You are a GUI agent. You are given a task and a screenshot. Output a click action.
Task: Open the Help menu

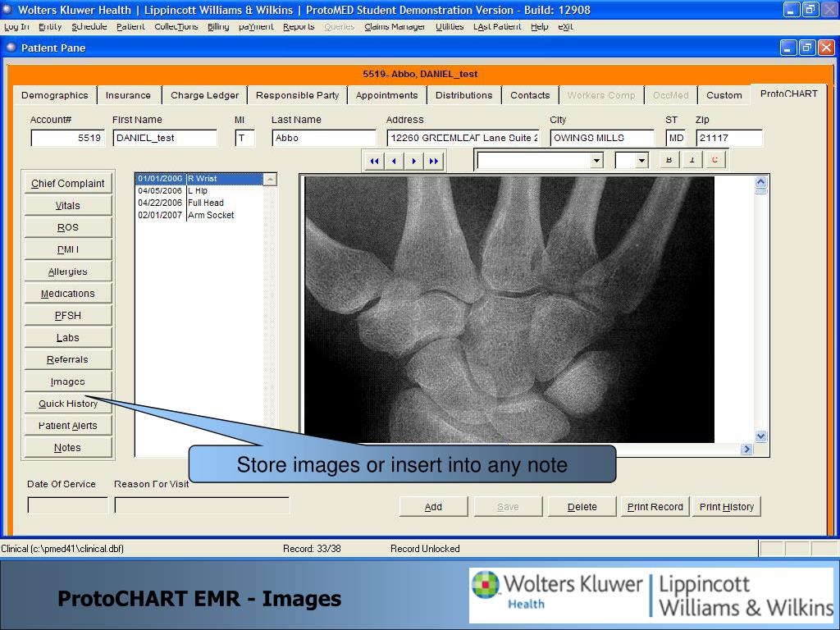pyautogui.click(x=540, y=27)
